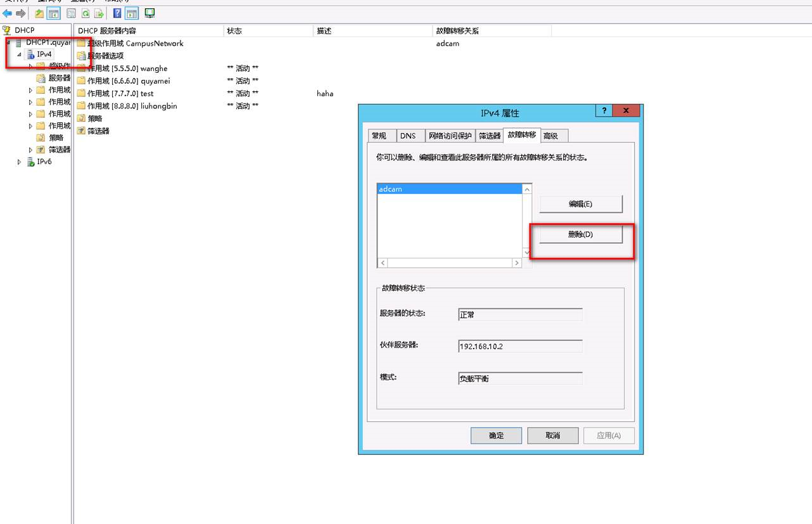Screen dimensions: 812x524
Task: Click the green monitor toolbar icon
Action: [149, 13]
